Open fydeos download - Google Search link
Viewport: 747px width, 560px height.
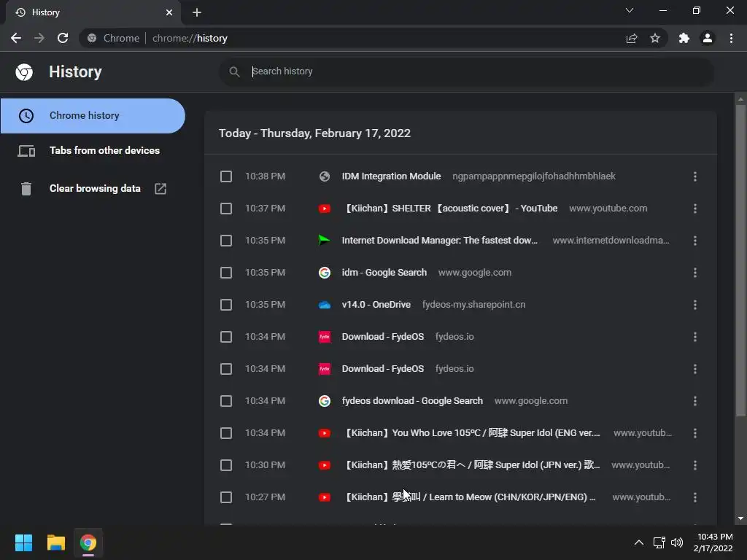412,400
